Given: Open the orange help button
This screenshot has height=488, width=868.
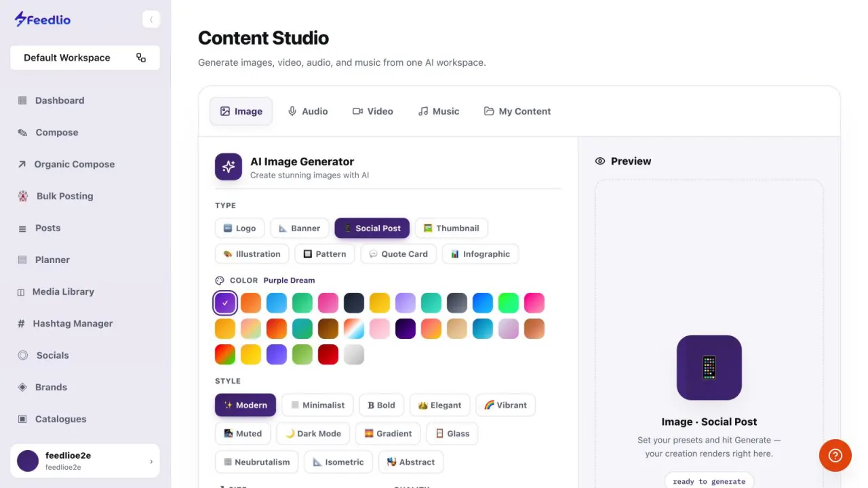Looking at the screenshot, I should 835,455.
